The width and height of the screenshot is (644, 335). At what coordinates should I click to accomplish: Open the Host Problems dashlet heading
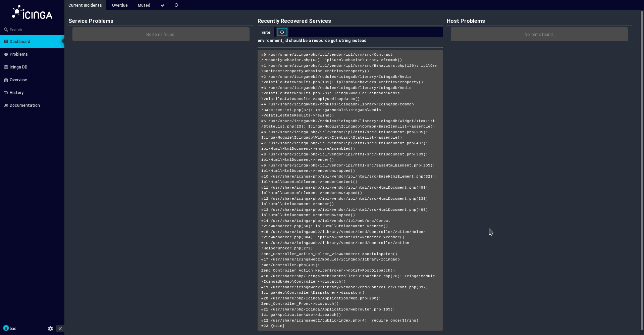click(x=466, y=21)
